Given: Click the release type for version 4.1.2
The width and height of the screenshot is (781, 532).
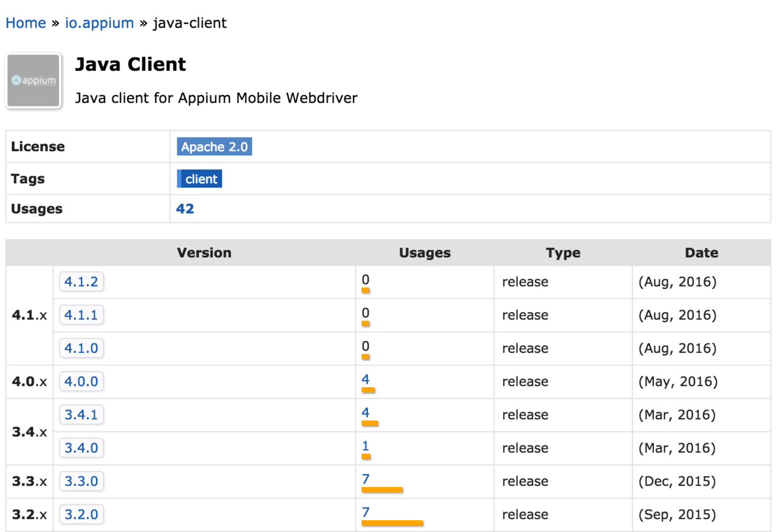Looking at the screenshot, I should click(525, 282).
